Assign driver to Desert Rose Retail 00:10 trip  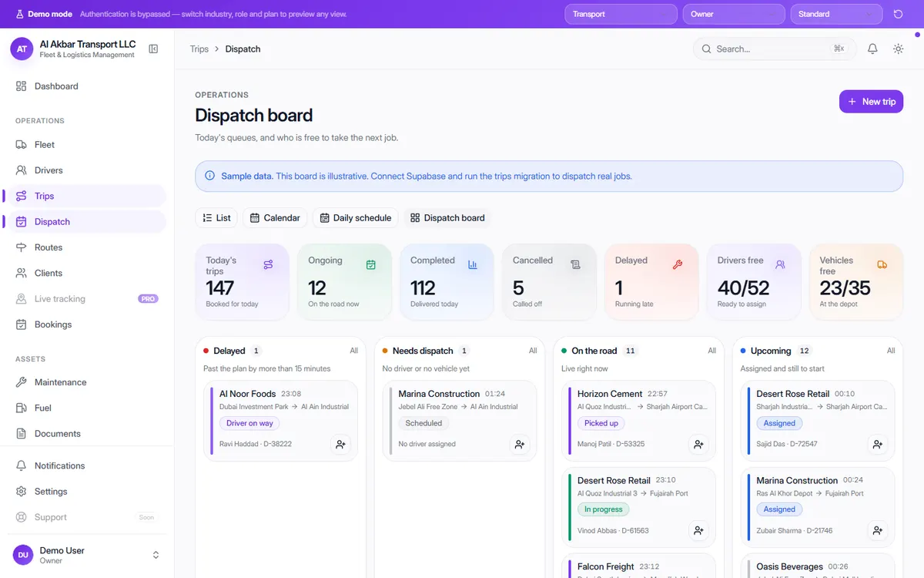pyautogui.click(x=878, y=445)
